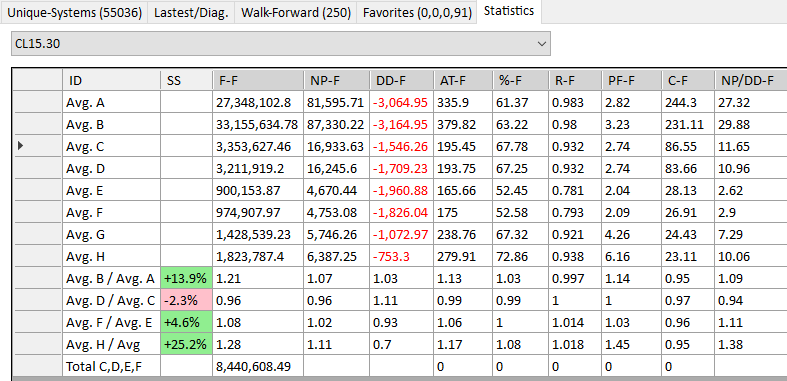Screen dimensions: 787x381
Task: Select the Total C,D,E,F row ID cell
Action: pyautogui.click(x=111, y=367)
